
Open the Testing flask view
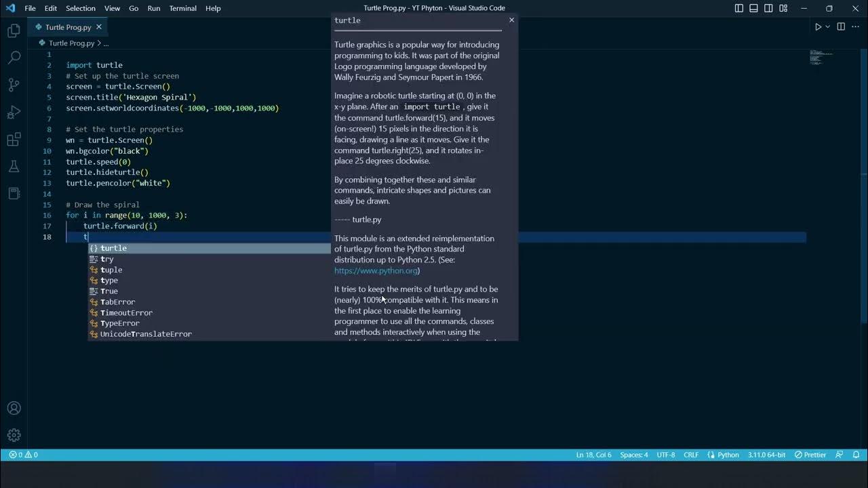click(14, 166)
